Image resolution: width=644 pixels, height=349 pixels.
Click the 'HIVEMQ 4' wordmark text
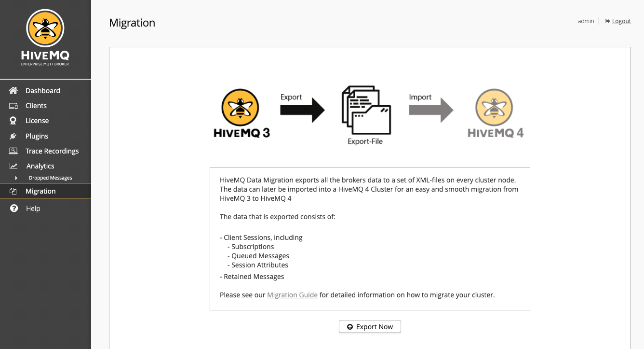(496, 133)
